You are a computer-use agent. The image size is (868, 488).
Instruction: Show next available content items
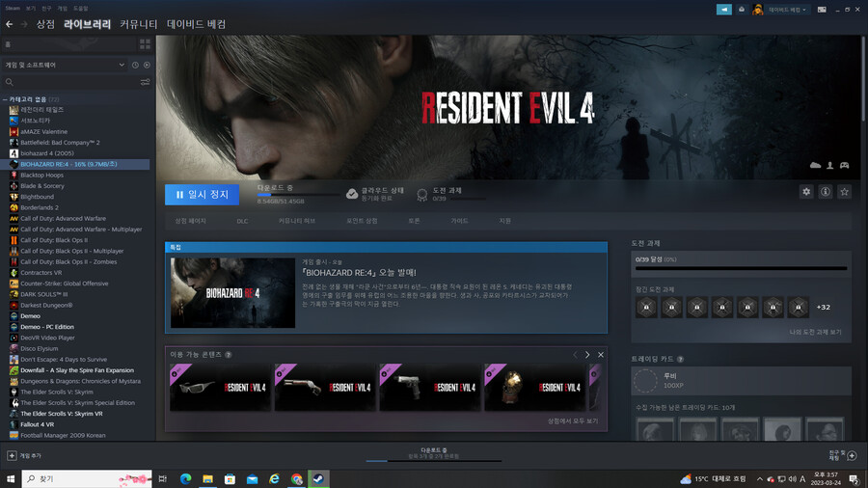click(x=587, y=355)
